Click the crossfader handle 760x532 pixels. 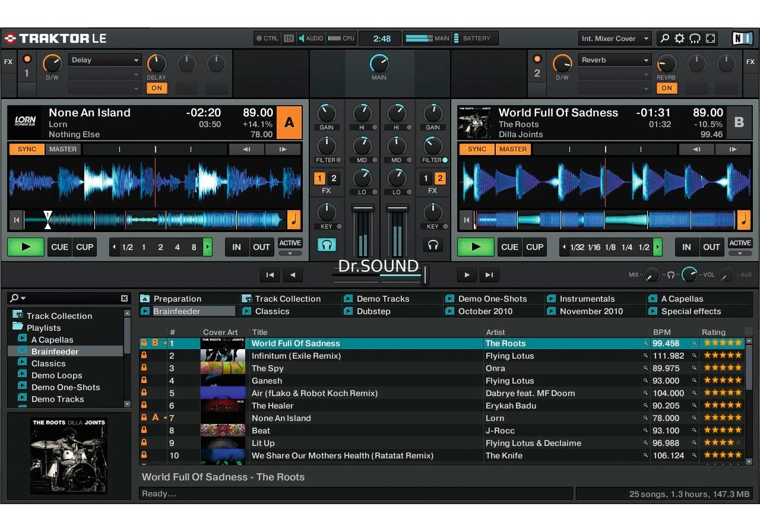[425, 275]
